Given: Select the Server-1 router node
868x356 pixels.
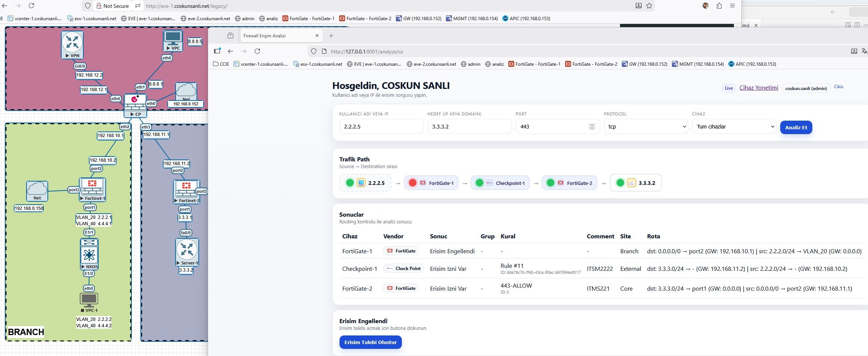Looking at the screenshot, I should click(187, 250).
